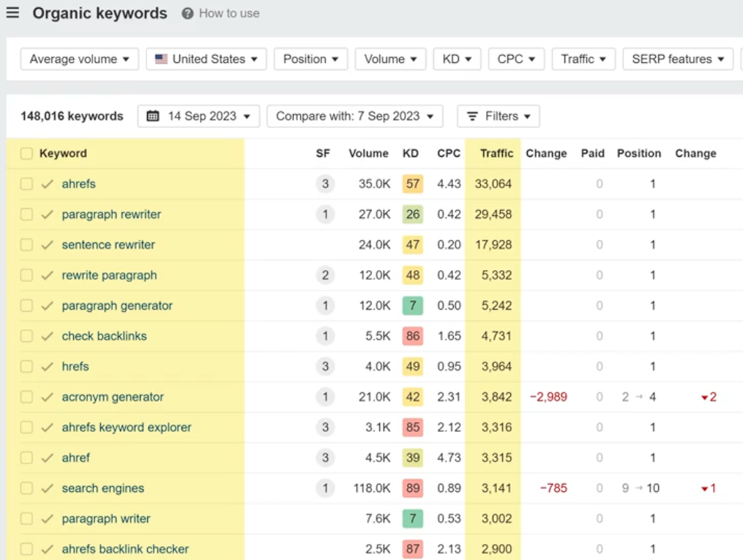The height and width of the screenshot is (560, 743).
Task: Click the calendar icon beside 14 Sep 2023
Action: (152, 116)
